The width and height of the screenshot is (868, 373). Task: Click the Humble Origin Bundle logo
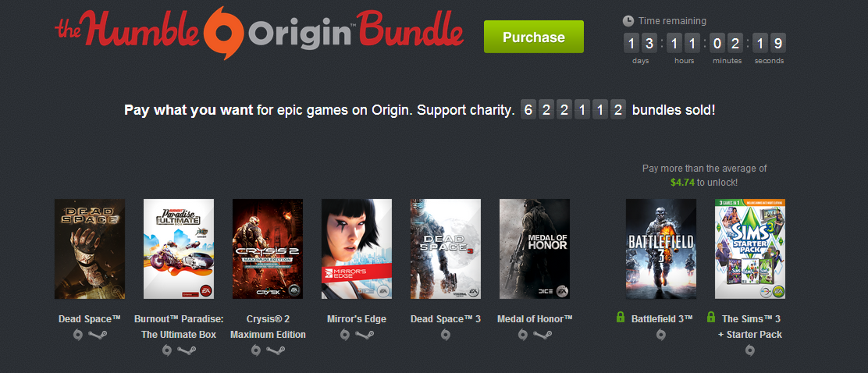259,31
